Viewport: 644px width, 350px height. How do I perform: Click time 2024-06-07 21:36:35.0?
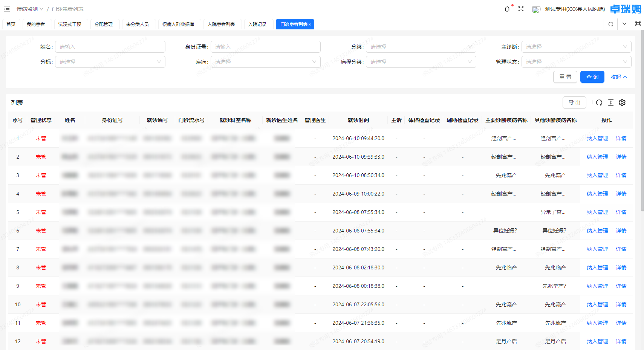pyautogui.click(x=358, y=323)
